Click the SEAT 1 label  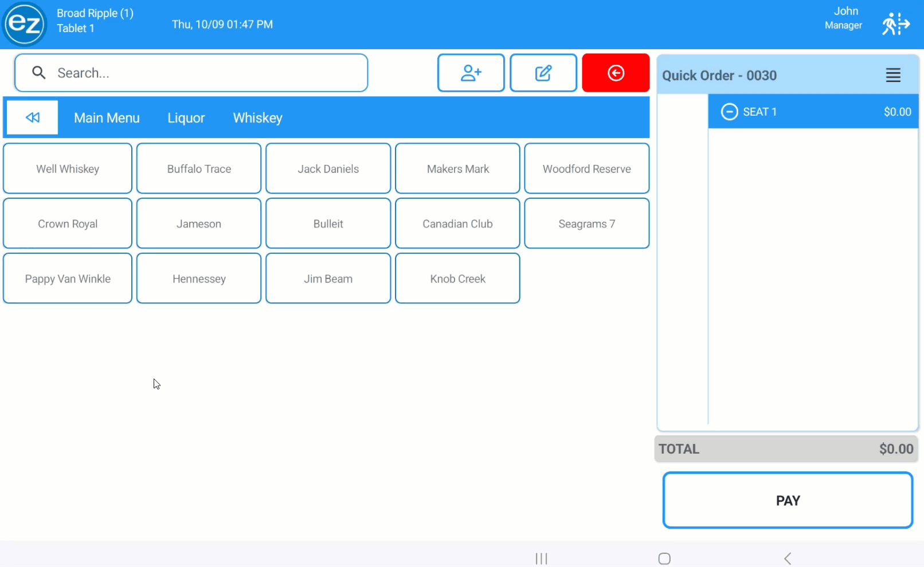click(759, 112)
